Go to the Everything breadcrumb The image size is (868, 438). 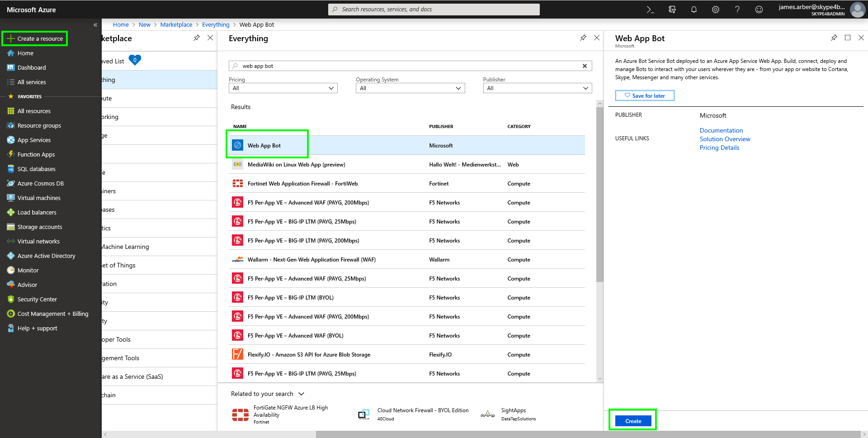pyautogui.click(x=216, y=24)
